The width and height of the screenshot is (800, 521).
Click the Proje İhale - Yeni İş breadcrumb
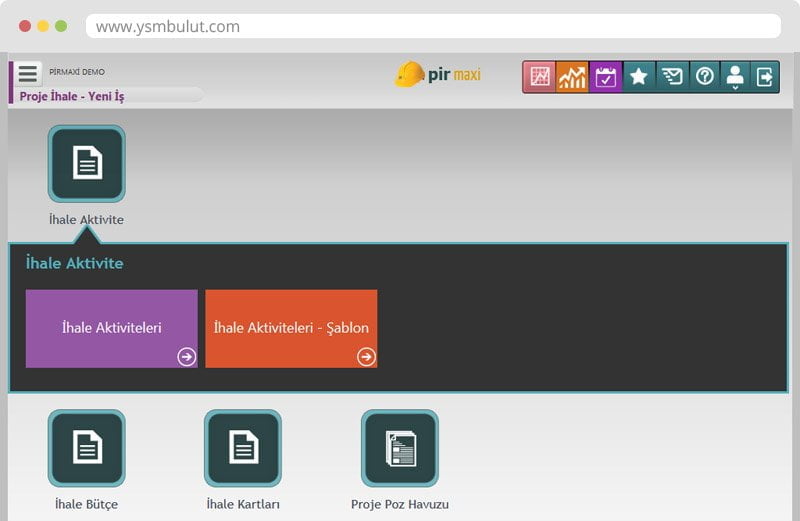tap(72, 96)
